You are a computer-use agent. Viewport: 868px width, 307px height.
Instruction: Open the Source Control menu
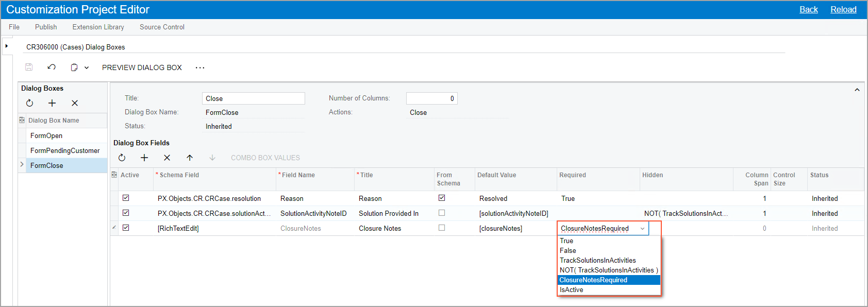point(162,27)
